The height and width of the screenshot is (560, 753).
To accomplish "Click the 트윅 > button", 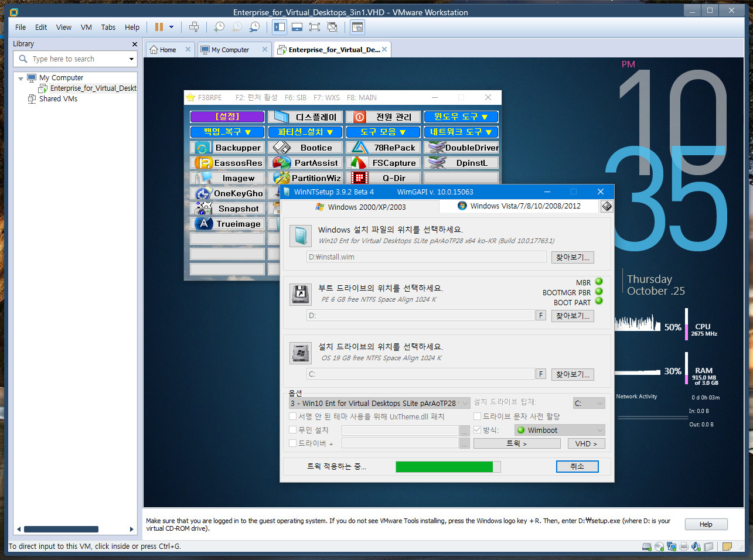I will (517, 443).
